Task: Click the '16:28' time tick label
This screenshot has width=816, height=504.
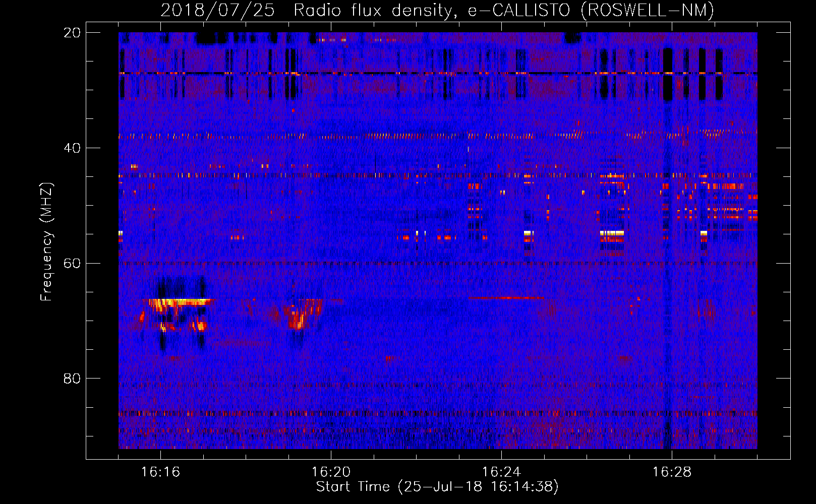Action: pos(672,472)
